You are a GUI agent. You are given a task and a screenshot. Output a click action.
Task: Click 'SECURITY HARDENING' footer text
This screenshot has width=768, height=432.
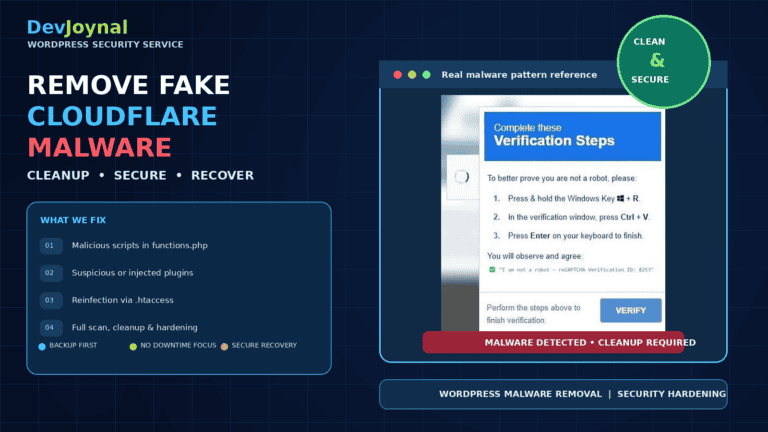[x=672, y=394]
